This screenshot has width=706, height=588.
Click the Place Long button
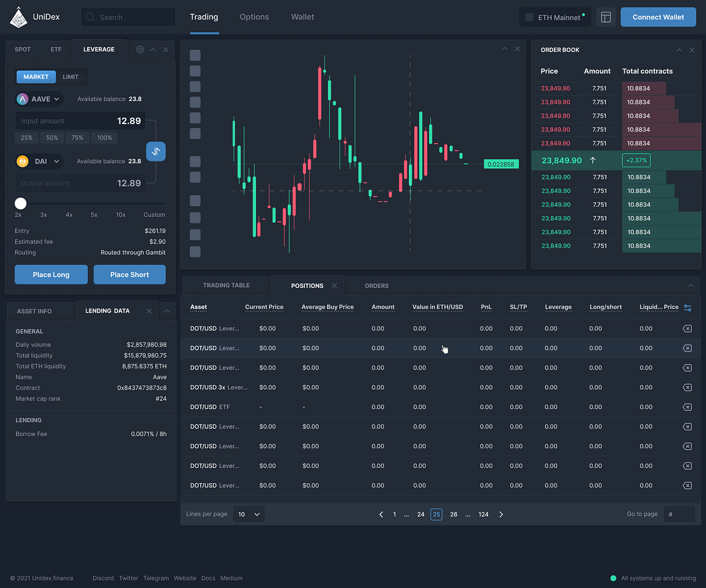pyautogui.click(x=51, y=274)
